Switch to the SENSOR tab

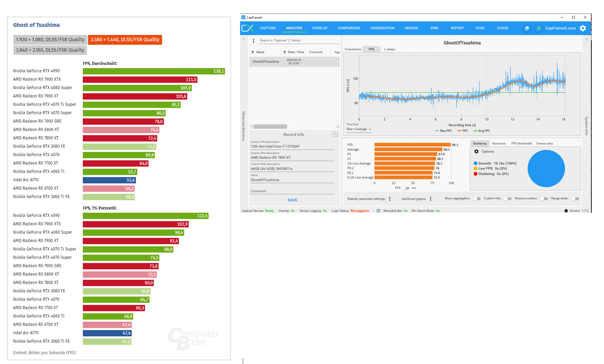click(x=411, y=28)
